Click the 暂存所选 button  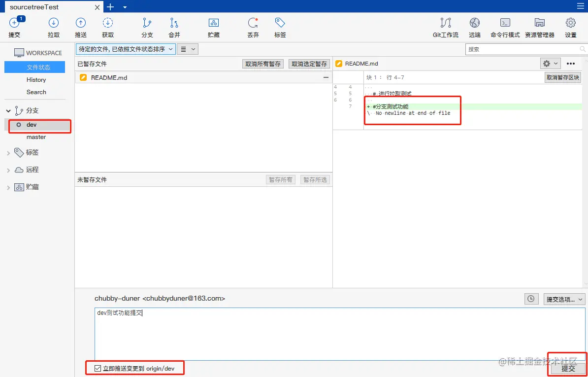315,180
